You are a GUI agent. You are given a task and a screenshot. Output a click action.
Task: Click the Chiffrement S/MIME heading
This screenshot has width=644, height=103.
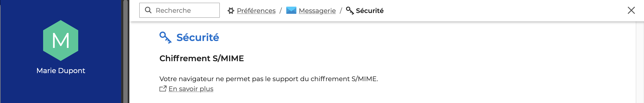[x=201, y=58]
